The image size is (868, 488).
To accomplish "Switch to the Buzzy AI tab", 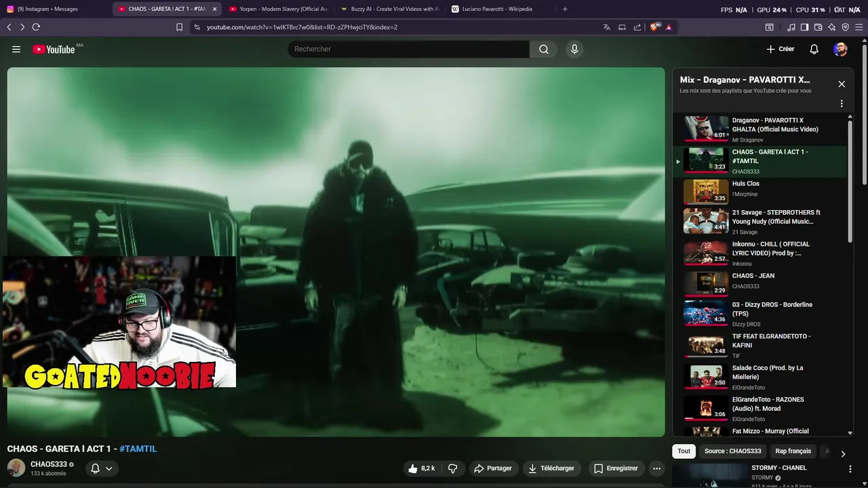I will click(x=390, y=9).
